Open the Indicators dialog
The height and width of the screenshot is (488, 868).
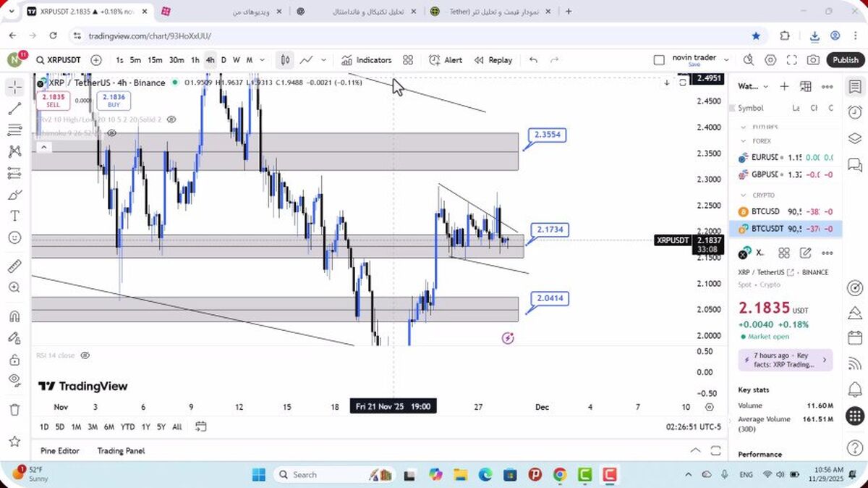click(366, 60)
